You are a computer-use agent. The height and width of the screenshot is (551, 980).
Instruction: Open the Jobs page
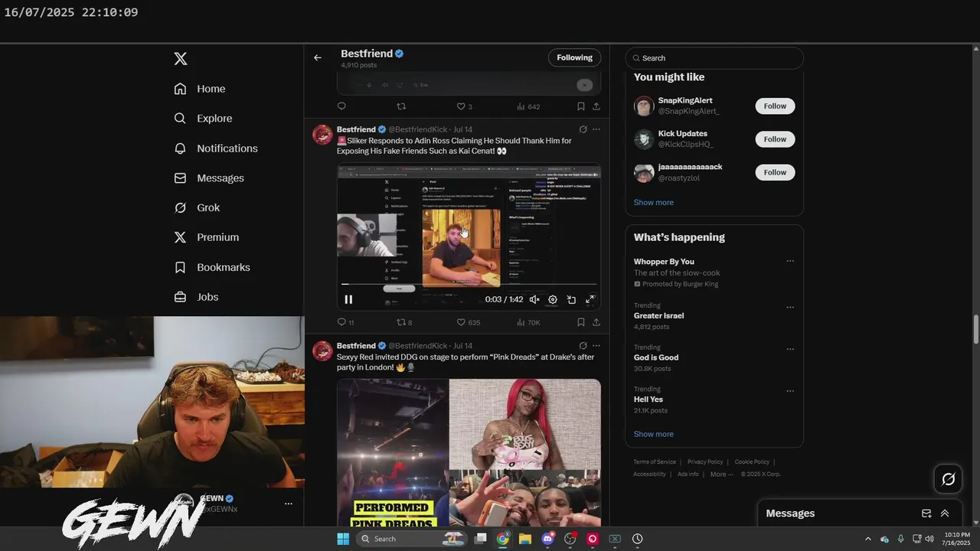tap(196, 297)
